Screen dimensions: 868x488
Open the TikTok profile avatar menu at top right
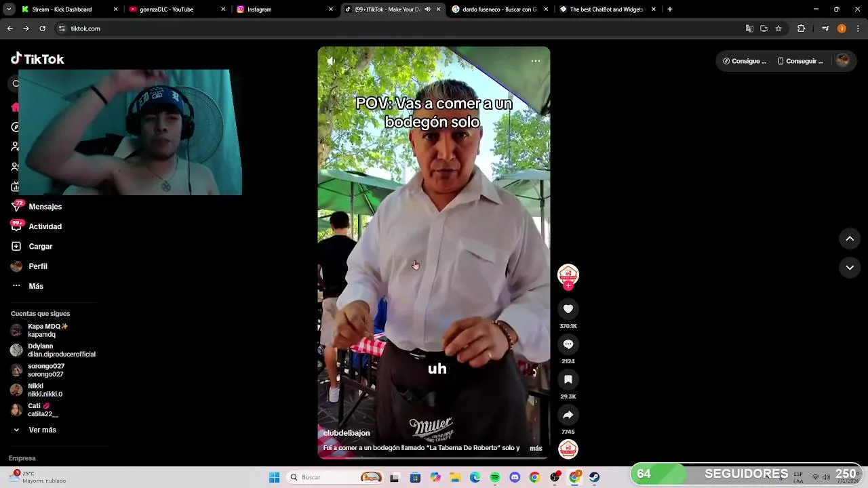pyautogui.click(x=843, y=61)
